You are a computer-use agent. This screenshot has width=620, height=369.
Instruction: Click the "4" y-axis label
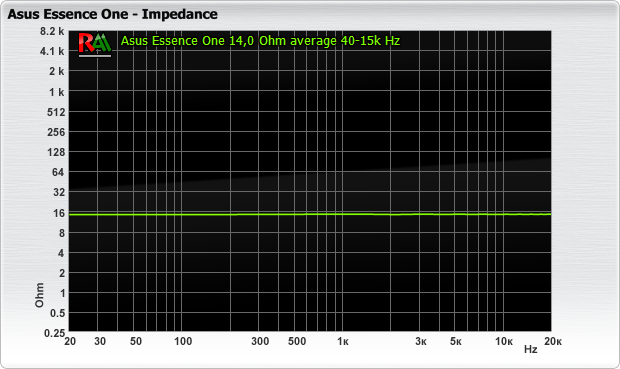pyautogui.click(x=61, y=253)
